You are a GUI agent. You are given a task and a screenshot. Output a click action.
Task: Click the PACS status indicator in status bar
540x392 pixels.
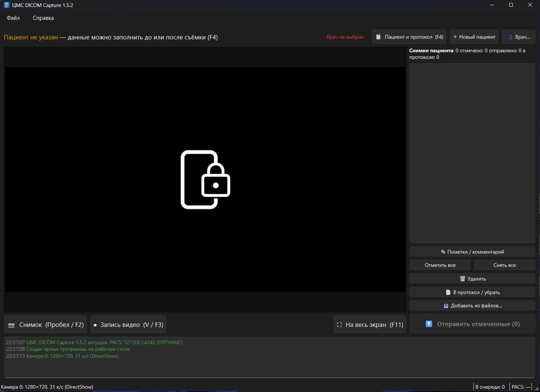(521, 387)
